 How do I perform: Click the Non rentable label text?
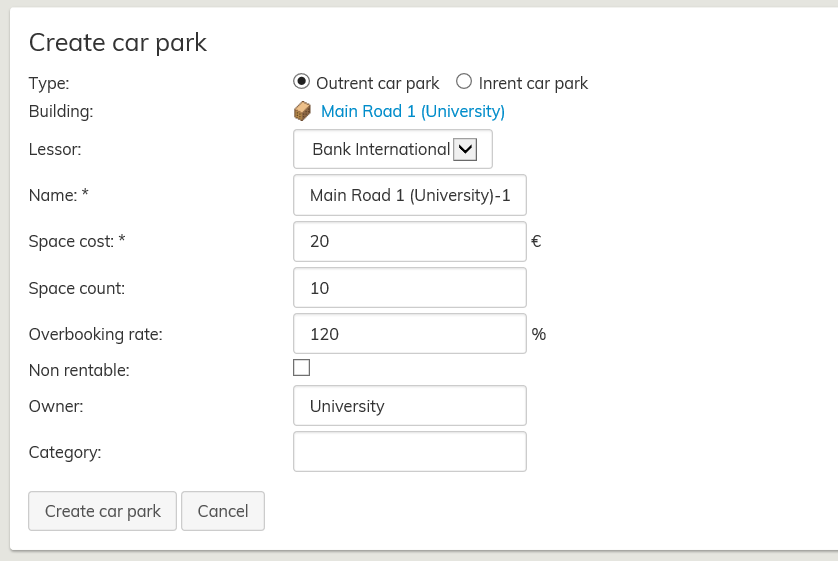[x=79, y=370]
